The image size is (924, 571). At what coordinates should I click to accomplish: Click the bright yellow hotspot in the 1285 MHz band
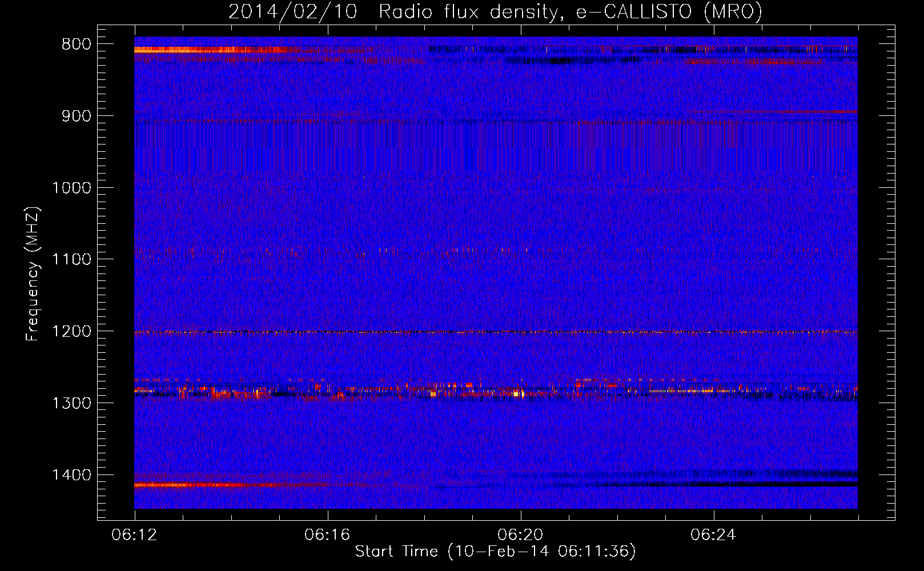[518, 393]
